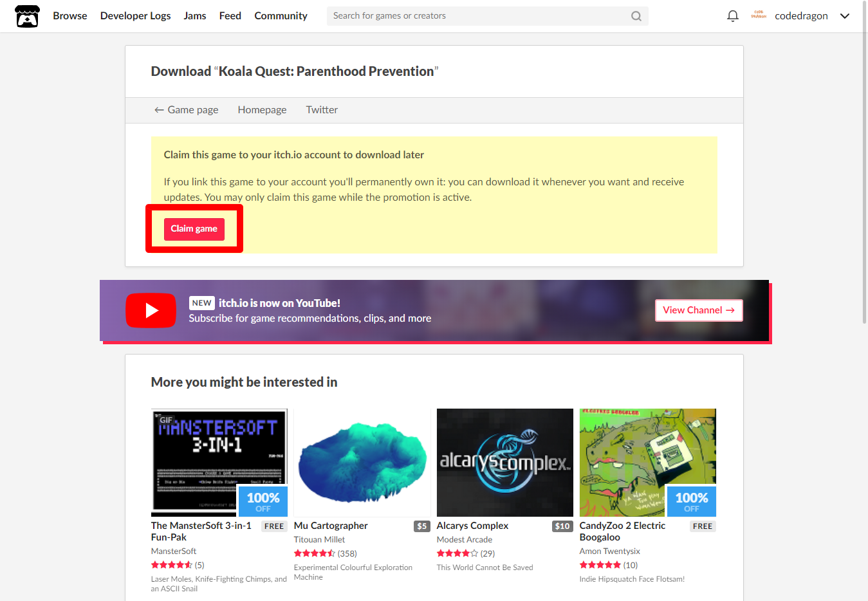Visit Titouan Millet creator page
868x601 pixels.
319,540
